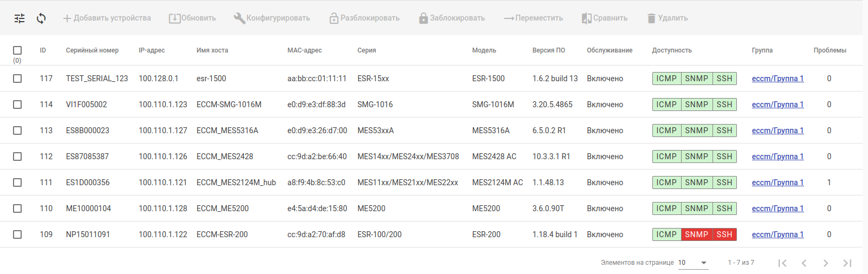Sort by the Серийный номер column header
This screenshot has height=274, width=868.
92,50
